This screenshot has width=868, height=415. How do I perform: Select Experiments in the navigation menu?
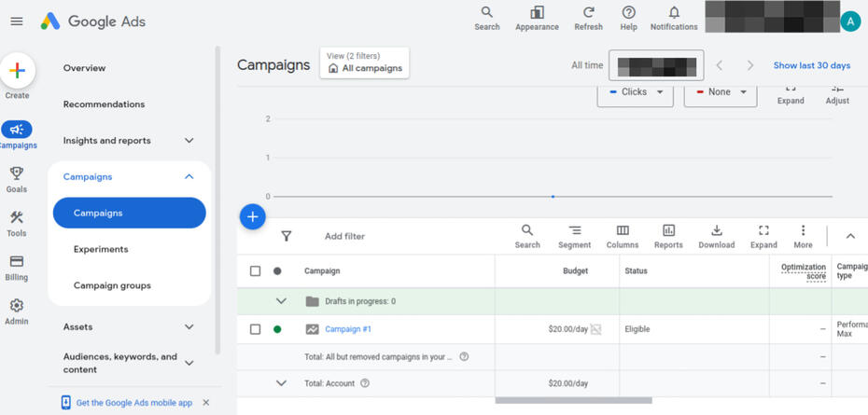pyautogui.click(x=101, y=249)
